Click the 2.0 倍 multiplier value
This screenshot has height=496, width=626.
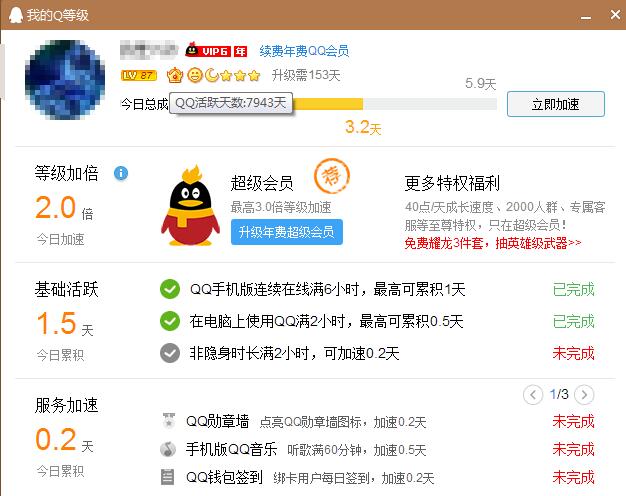(x=64, y=208)
